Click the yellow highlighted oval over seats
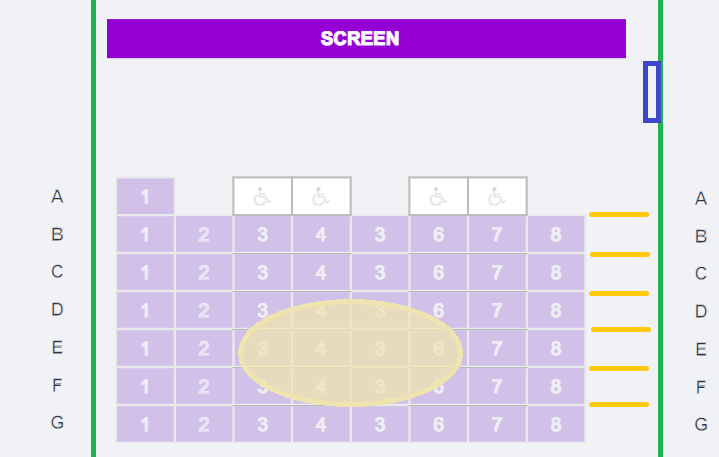 pyautogui.click(x=350, y=352)
